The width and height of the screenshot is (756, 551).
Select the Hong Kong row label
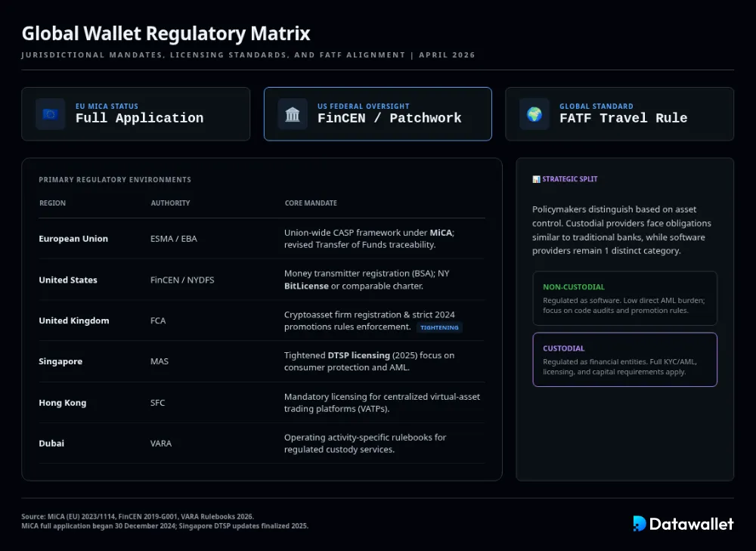(62, 403)
